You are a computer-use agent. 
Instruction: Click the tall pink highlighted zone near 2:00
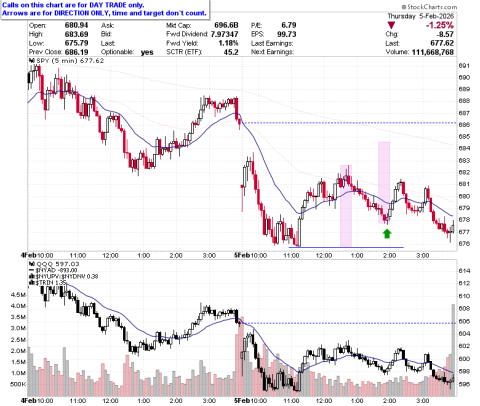(384, 183)
